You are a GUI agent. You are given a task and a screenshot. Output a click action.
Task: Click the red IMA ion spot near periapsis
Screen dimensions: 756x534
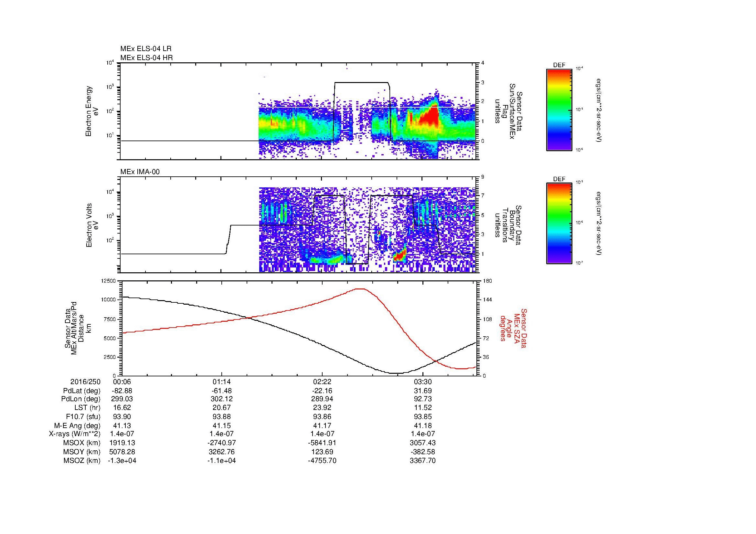pos(400,256)
